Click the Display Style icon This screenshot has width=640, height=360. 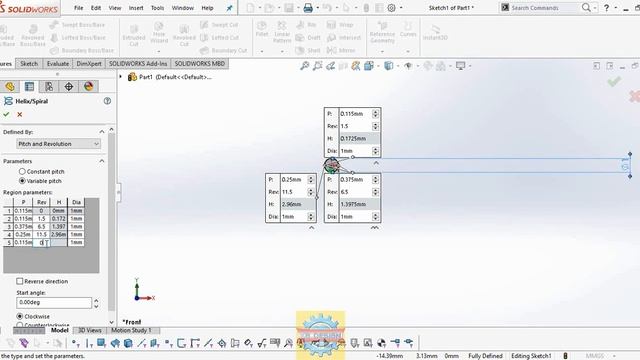(x=389, y=66)
